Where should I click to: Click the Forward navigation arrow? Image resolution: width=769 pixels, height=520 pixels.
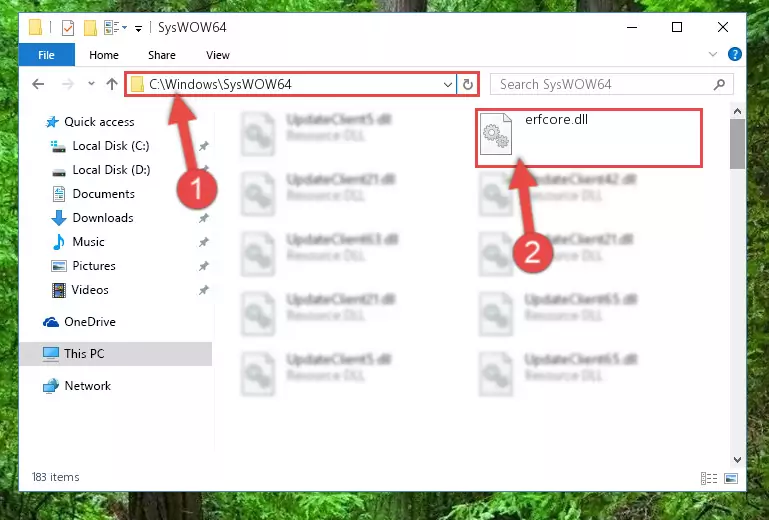point(68,84)
